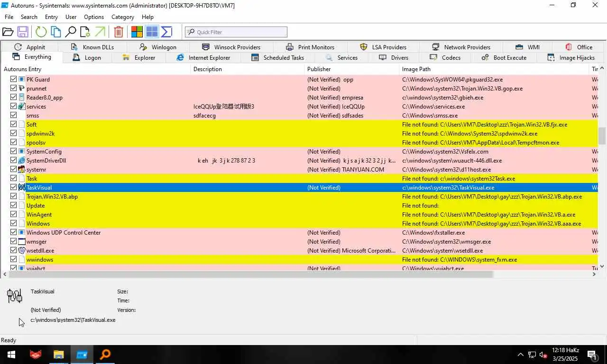Viewport: 607px width, 364px height.
Task: Switch to the Winsock Providers tab
Action: point(231,47)
